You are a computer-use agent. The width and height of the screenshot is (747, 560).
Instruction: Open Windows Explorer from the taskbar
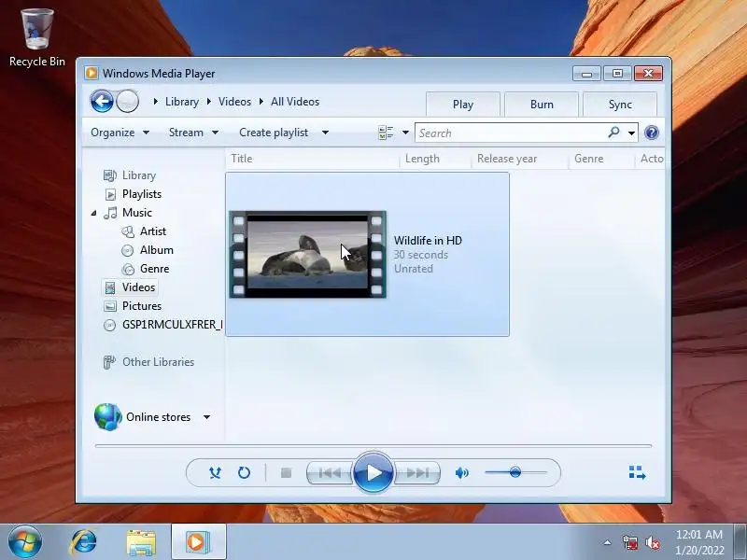(x=141, y=542)
